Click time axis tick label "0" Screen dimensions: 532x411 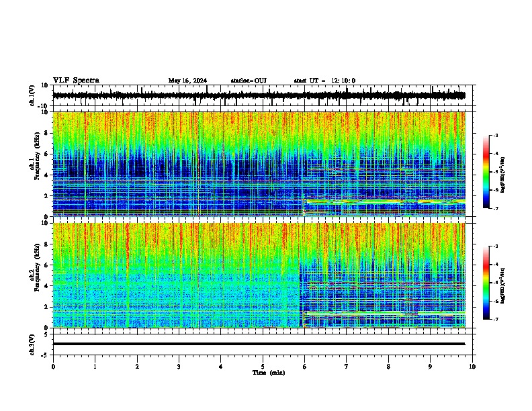pyautogui.click(x=53, y=367)
